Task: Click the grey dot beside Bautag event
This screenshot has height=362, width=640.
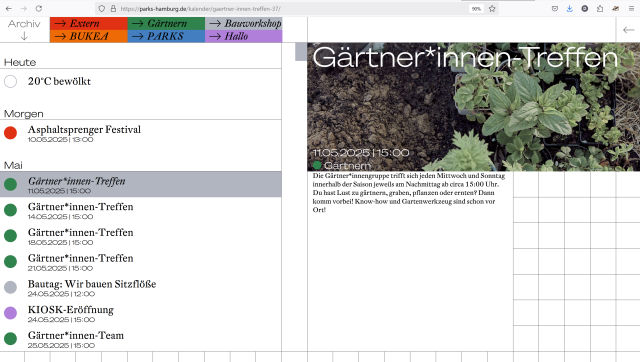Action: [x=11, y=287]
